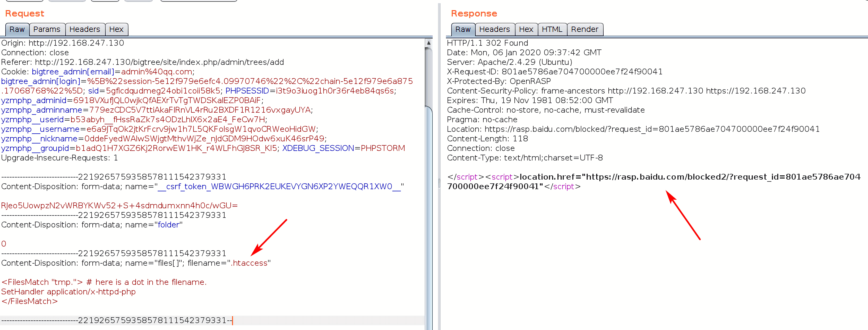
Task: Click the PHPSESSID cookie name
Action: (247, 91)
